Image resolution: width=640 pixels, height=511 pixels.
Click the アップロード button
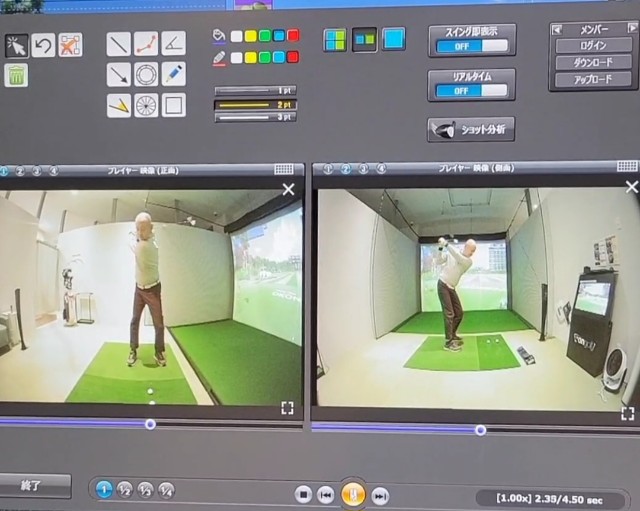[x=593, y=79]
